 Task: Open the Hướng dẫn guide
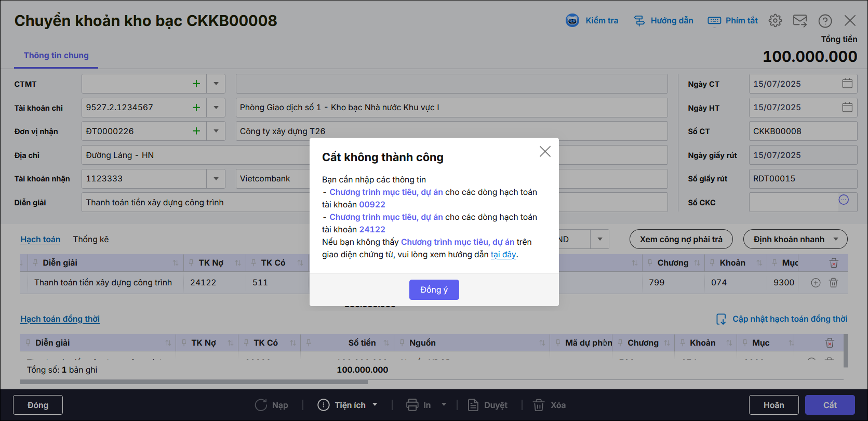(663, 21)
